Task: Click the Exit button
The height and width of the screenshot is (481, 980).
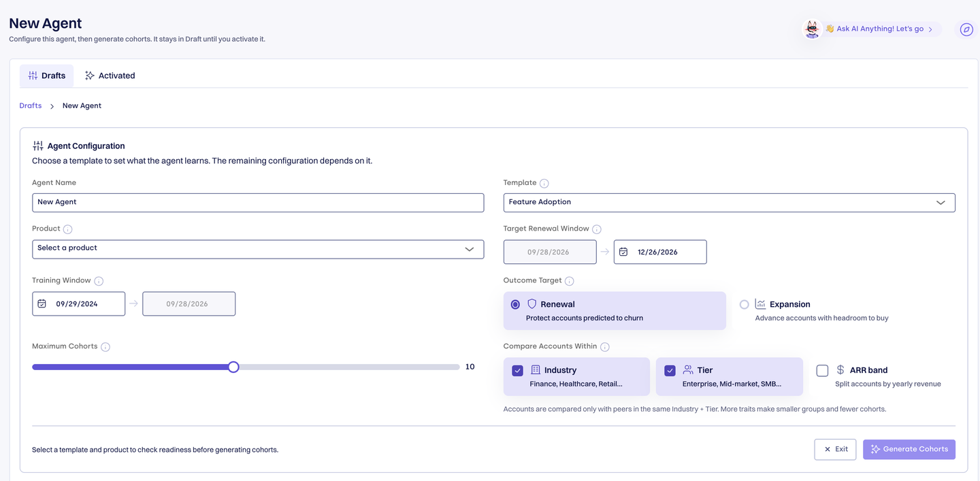Action: click(835, 449)
